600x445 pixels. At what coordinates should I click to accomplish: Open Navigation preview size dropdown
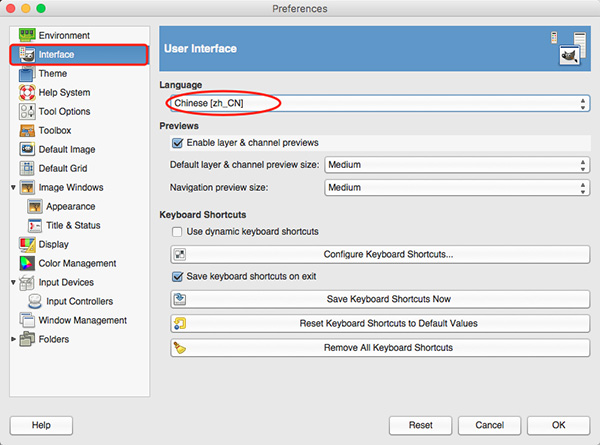[x=457, y=187]
